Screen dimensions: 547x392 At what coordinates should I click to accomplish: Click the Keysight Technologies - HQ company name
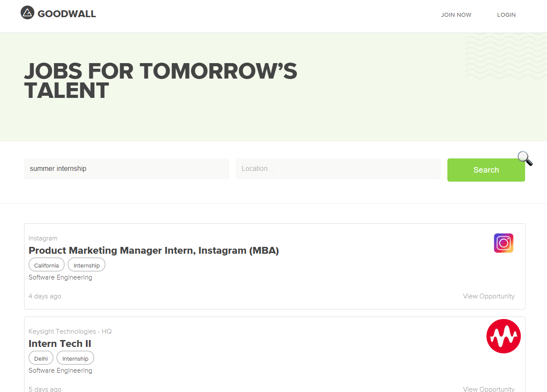click(x=70, y=331)
